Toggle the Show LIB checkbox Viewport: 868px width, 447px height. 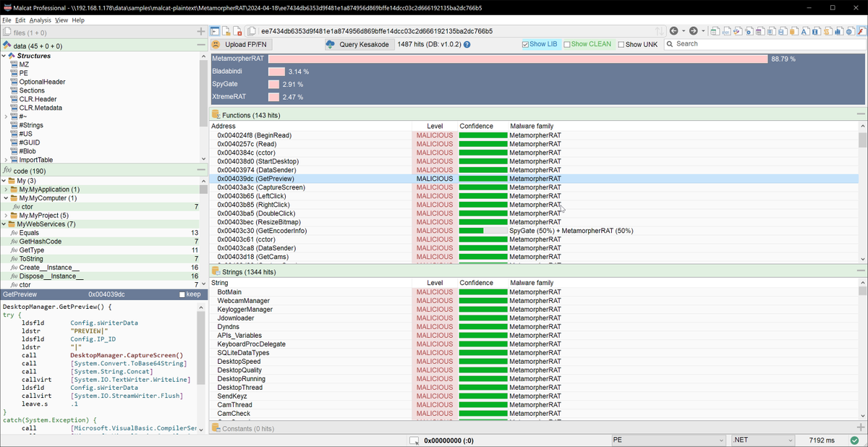click(526, 44)
